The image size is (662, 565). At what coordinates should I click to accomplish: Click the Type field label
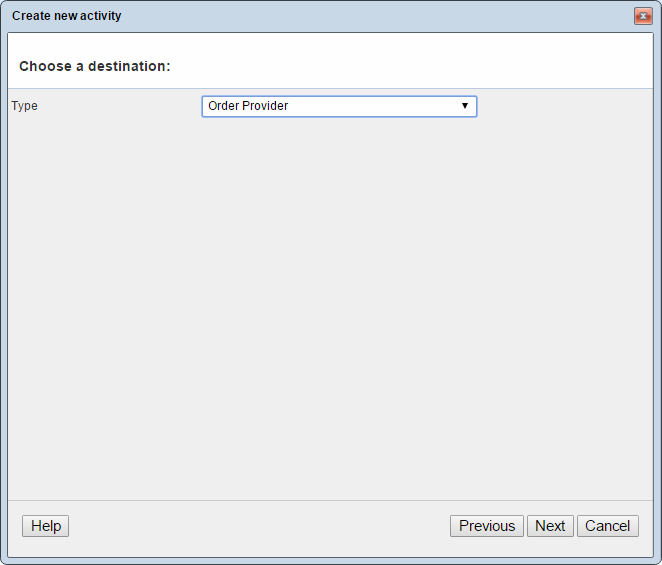coord(24,106)
